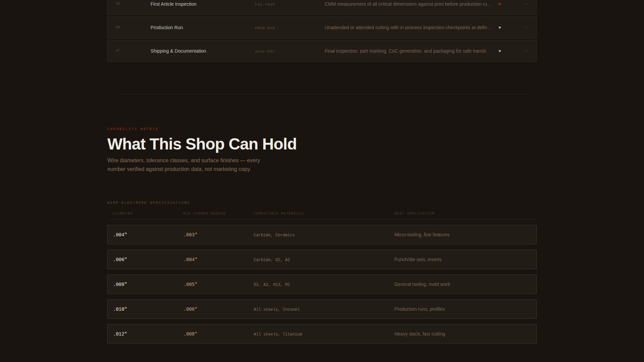Image resolution: width=644 pixels, height=362 pixels.
Task: Click the status dot on First Article Inspection
Action: pos(500,4)
